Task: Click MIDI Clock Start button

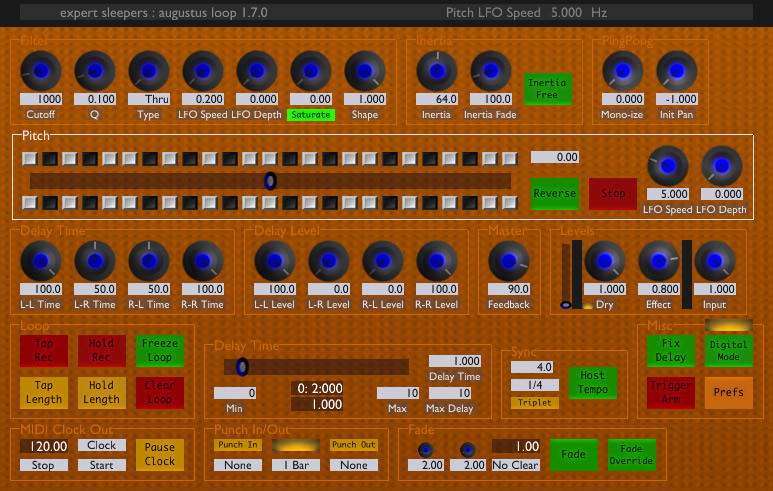Action: coord(102,465)
